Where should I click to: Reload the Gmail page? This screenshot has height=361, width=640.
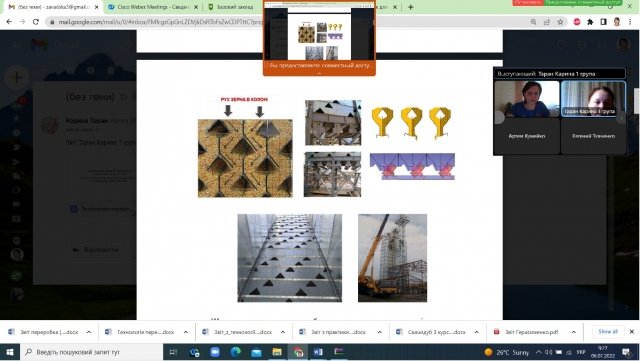click(36, 22)
